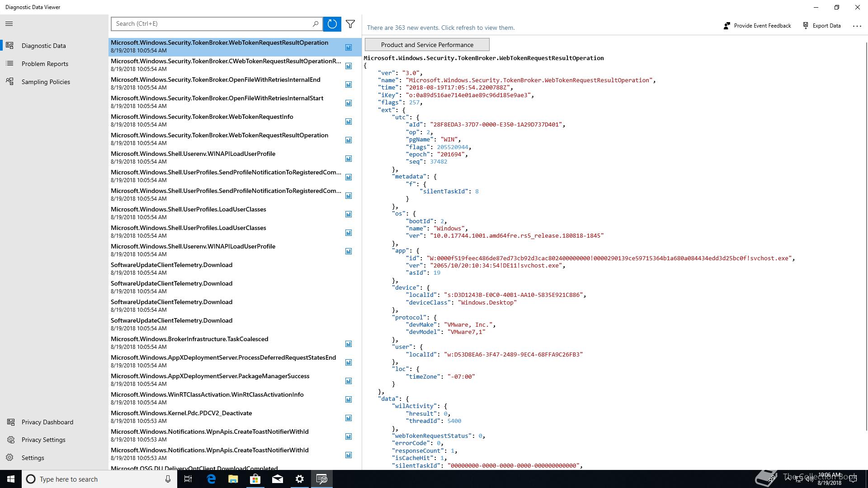
Task: Click the threadId value 5400
Action: [454, 421]
